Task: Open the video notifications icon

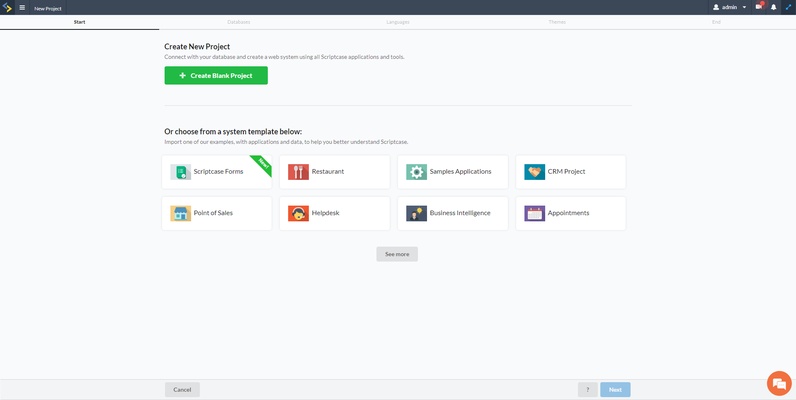Action: tap(759, 7)
